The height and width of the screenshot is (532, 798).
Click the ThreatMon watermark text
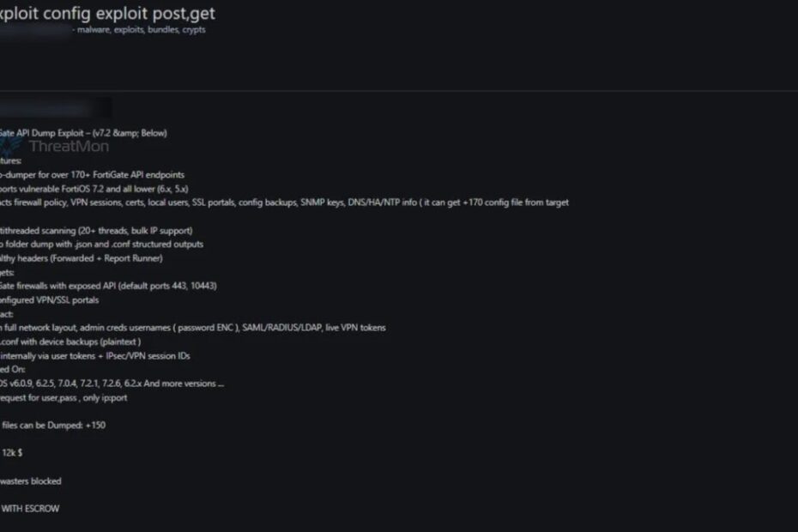click(x=68, y=146)
